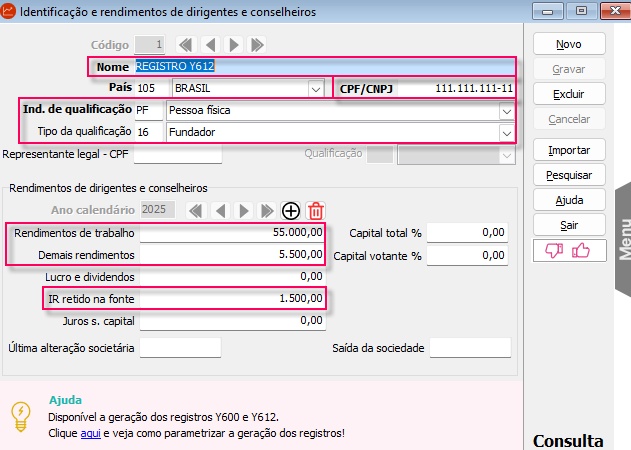Expand Tipo da qualificação Fundador dropdown

point(507,133)
